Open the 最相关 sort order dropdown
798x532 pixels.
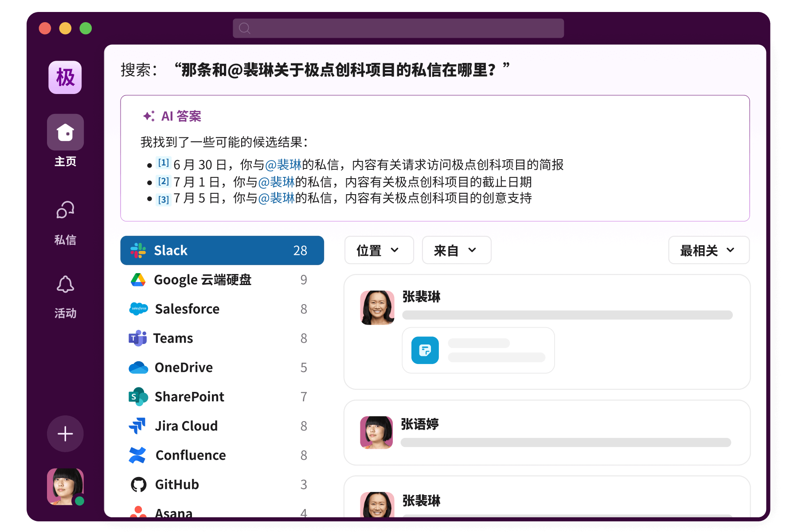click(709, 250)
